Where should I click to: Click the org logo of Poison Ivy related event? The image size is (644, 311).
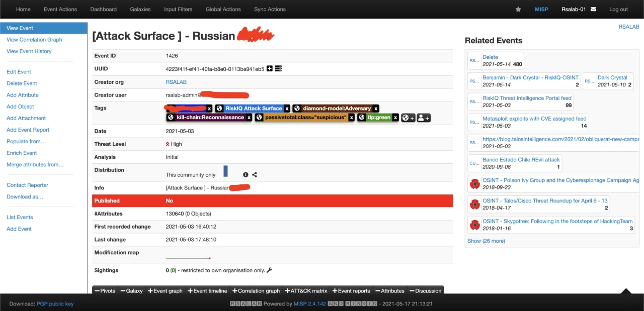click(x=474, y=184)
